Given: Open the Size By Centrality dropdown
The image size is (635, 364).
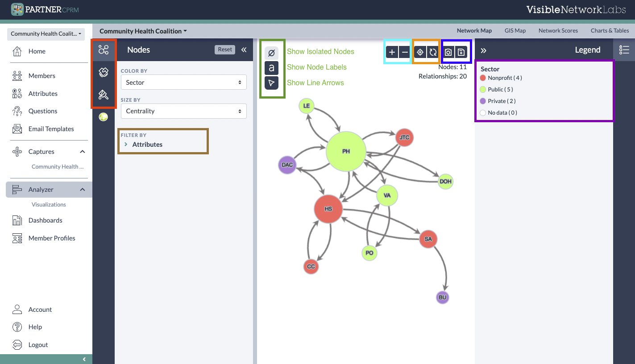Looking at the screenshot, I should [x=183, y=111].
